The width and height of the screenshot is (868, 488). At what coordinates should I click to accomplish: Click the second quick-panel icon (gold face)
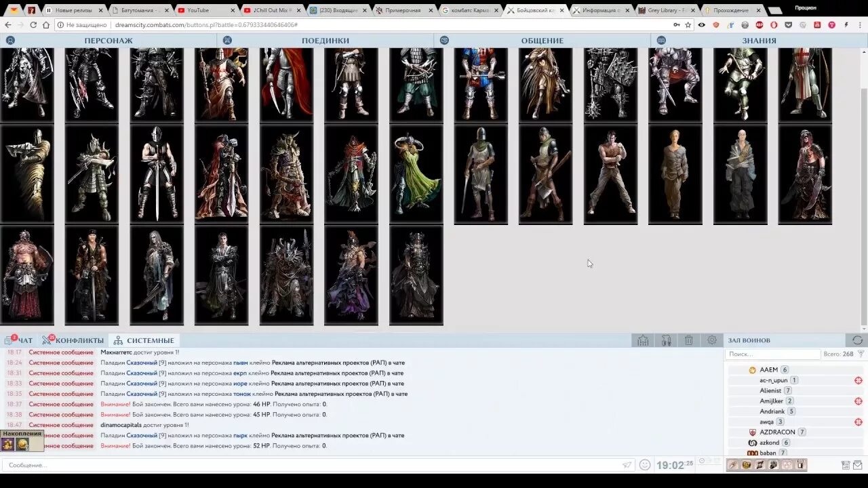point(747,465)
